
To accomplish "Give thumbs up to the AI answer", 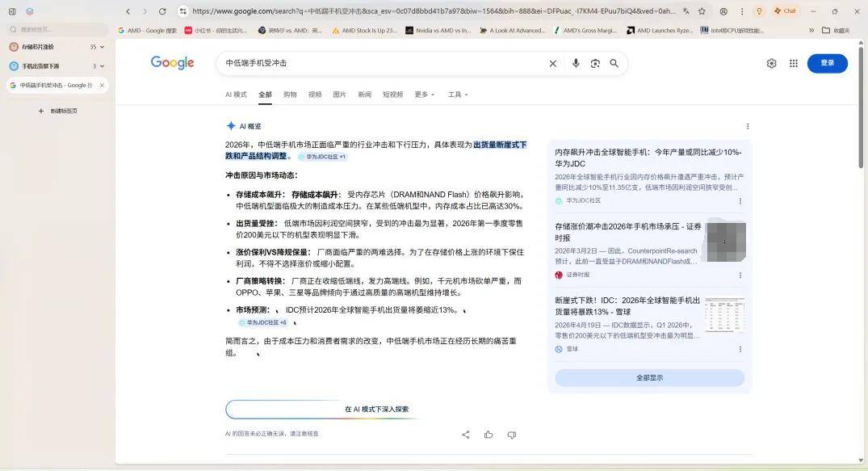I will pos(489,435).
